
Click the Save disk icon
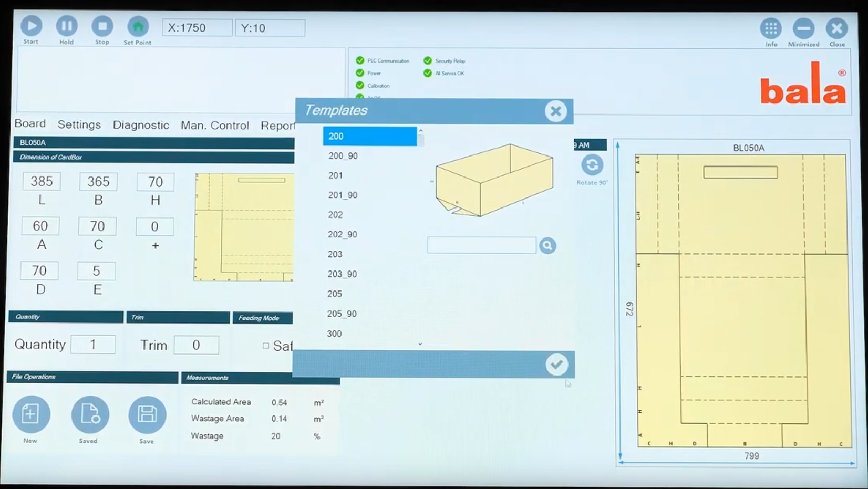click(x=147, y=414)
